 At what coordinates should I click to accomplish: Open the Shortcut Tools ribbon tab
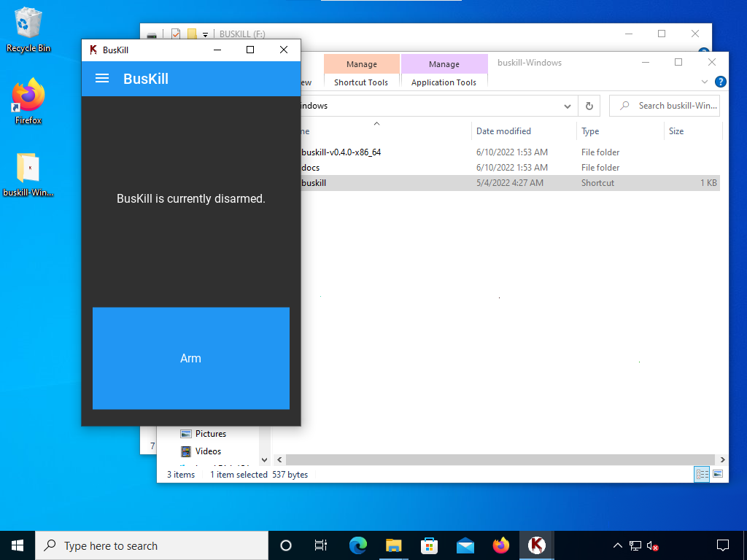coord(361,82)
